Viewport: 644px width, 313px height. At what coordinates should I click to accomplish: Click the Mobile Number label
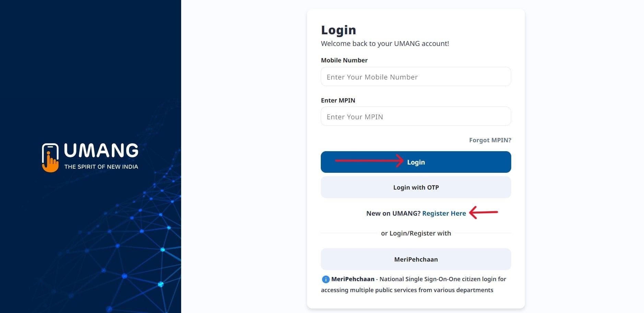click(x=344, y=60)
